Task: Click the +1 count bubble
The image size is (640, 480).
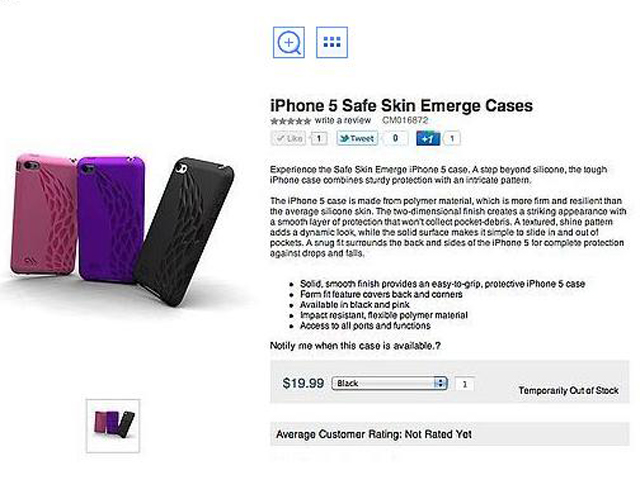Action: coord(452,139)
